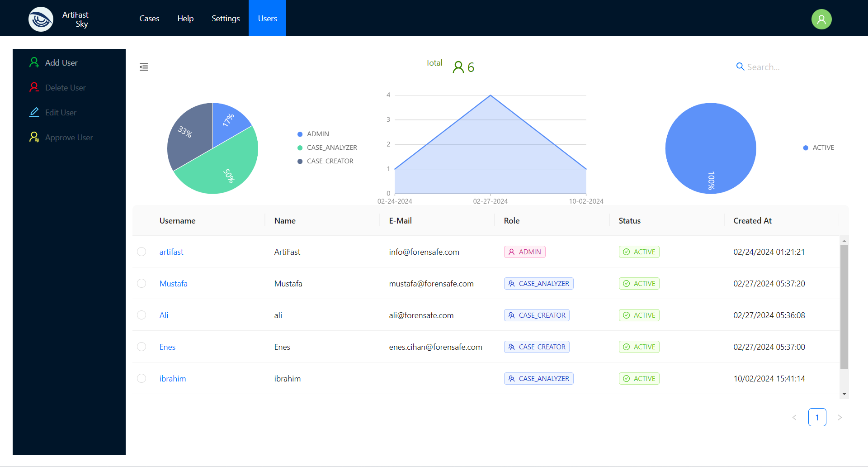Click the Approve User icon
Screen dimensions: 868x467
click(x=34, y=137)
